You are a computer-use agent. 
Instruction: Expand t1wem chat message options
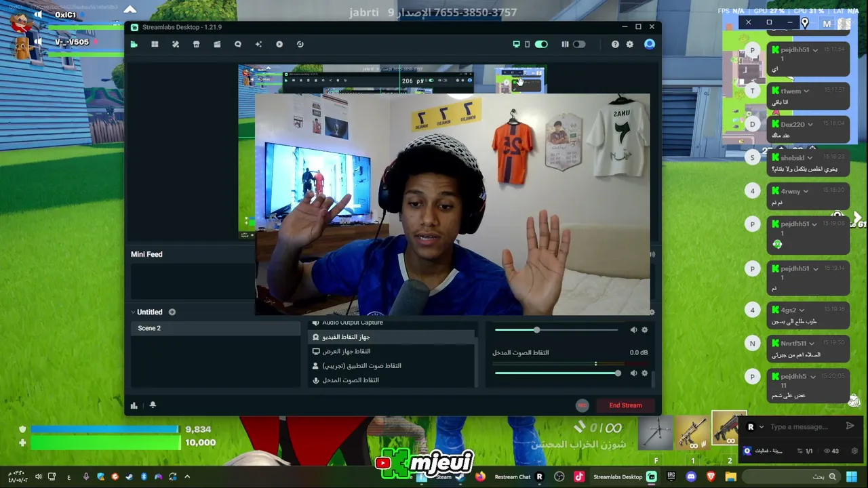pyautogui.click(x=806, y=91)
